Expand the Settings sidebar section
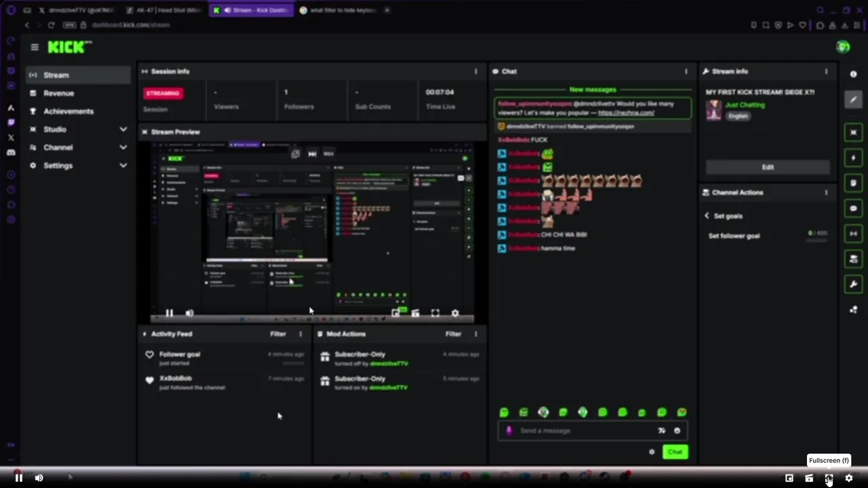Image resolution: width=868 pixels, height=488 pixels. pyautogui.click(x=123, y=165)
